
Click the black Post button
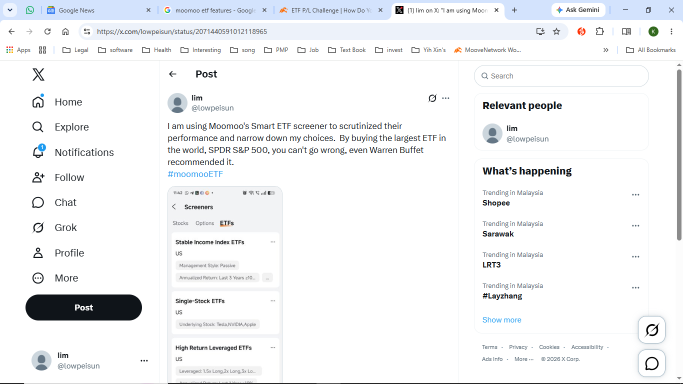click(x=84, y=307)
